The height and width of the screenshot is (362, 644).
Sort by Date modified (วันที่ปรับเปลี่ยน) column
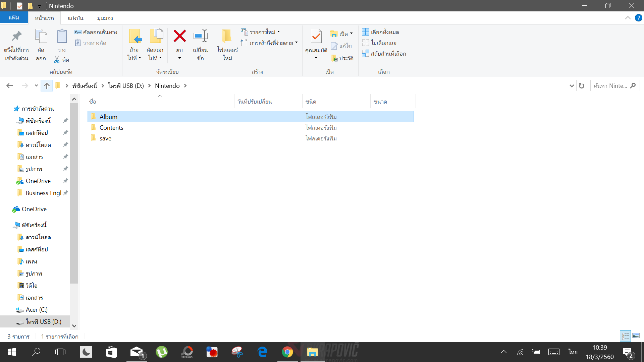coord(268,101)
